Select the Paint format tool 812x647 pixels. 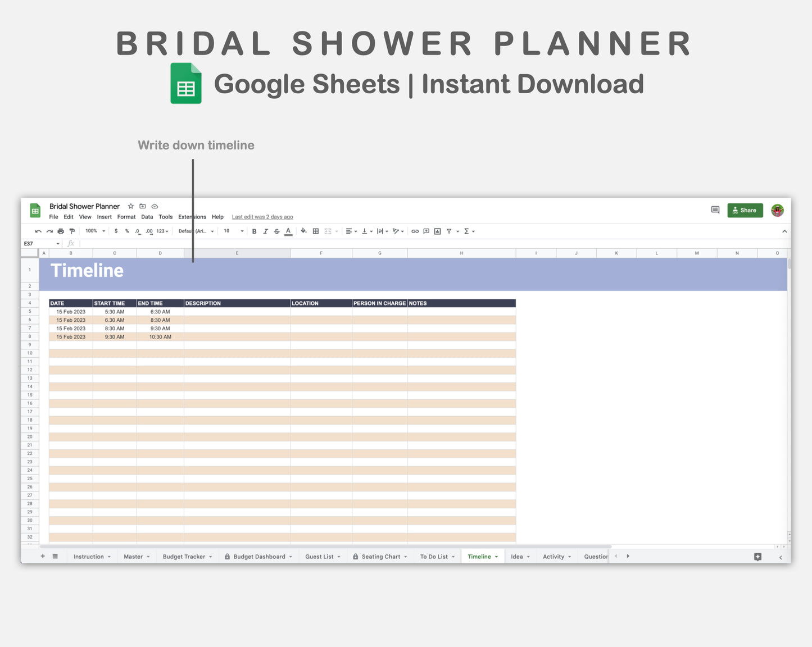[72, 231]
